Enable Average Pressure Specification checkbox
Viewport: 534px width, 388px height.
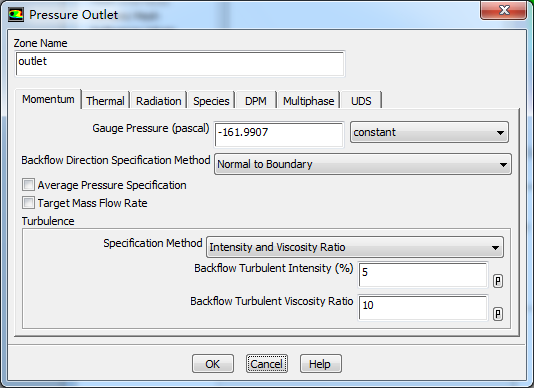pos(28,185)
